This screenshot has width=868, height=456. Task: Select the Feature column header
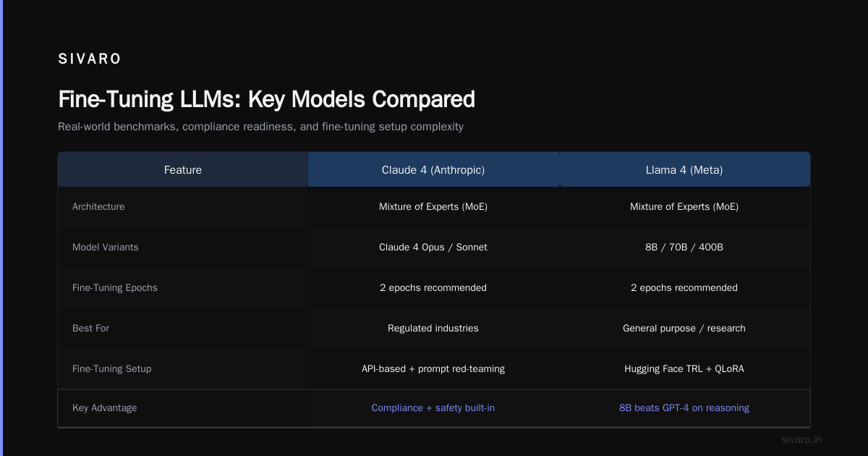pos(183,170)
